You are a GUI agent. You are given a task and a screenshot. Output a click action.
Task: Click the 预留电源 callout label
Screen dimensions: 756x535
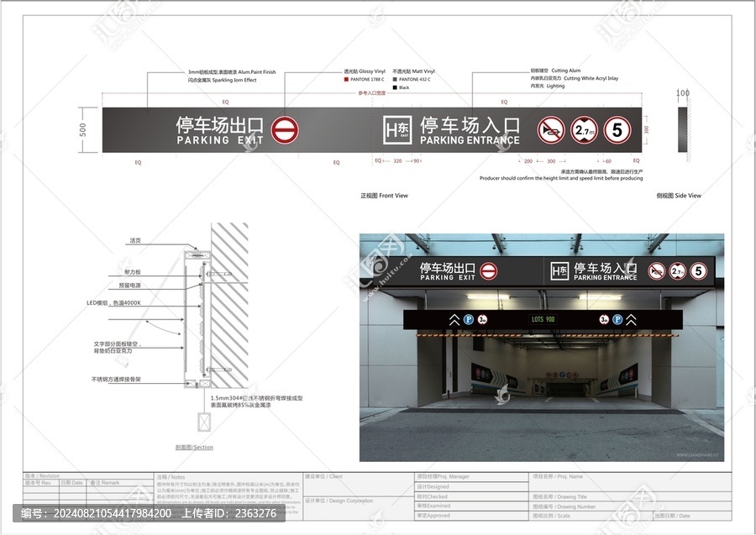click(129, 286)
